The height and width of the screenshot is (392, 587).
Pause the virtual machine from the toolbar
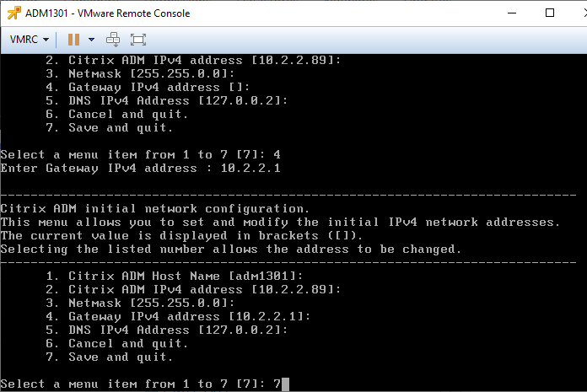coord(73,40)
